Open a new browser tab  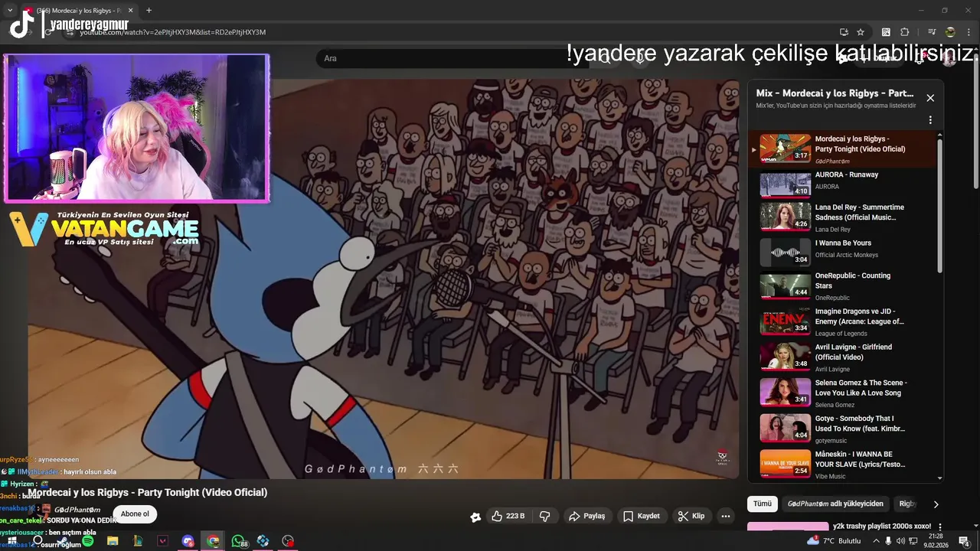(149, 11)
